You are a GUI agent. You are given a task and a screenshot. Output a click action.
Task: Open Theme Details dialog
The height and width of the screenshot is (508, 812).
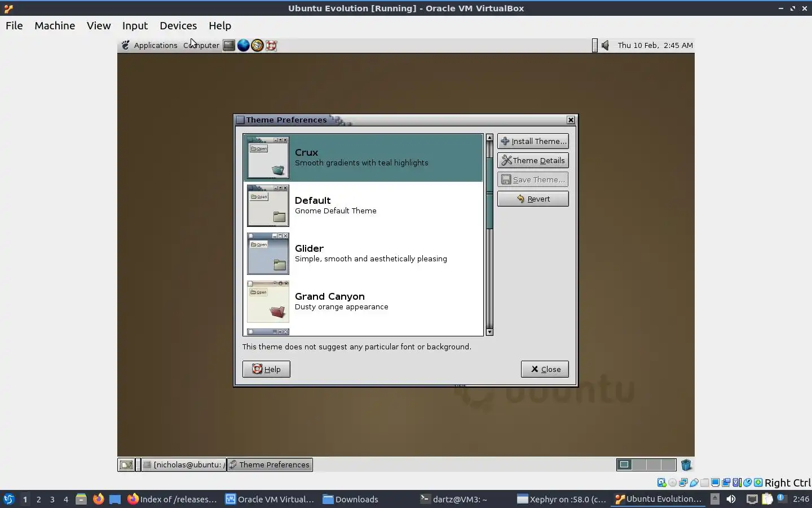pyautogui.click(x=533, y=160)
